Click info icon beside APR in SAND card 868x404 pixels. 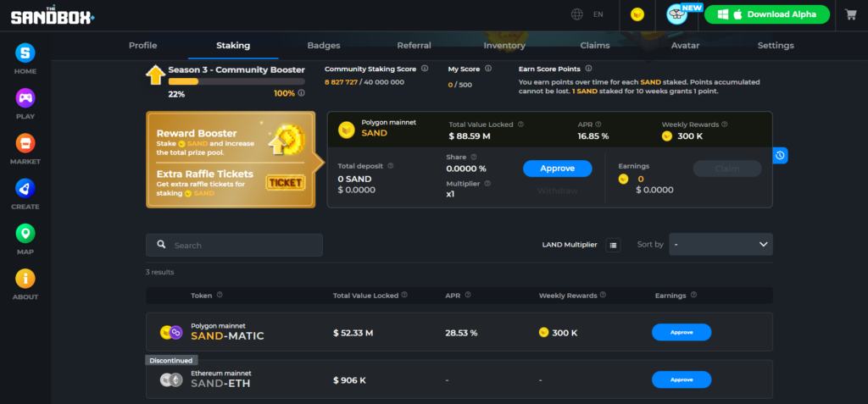pyautogui.click(x=598, y=125)
